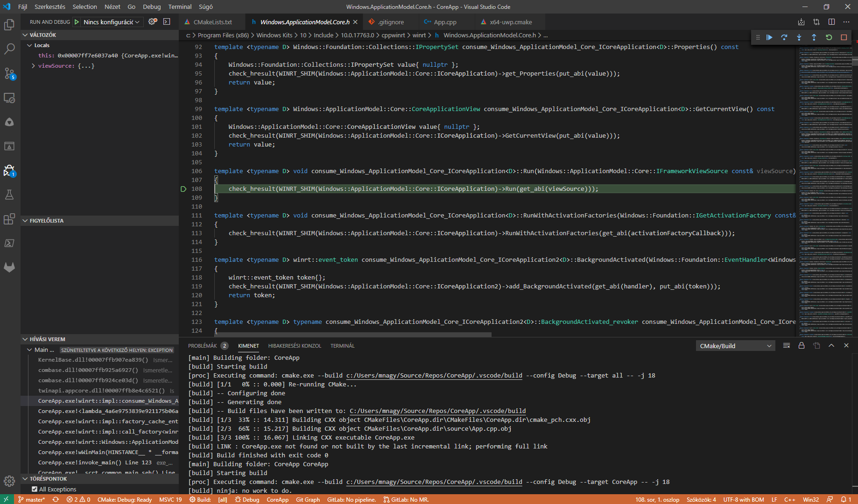This screenshot has width=858, height=504.
Task: Click the Build button in status bar
Action: coord(200,499)
